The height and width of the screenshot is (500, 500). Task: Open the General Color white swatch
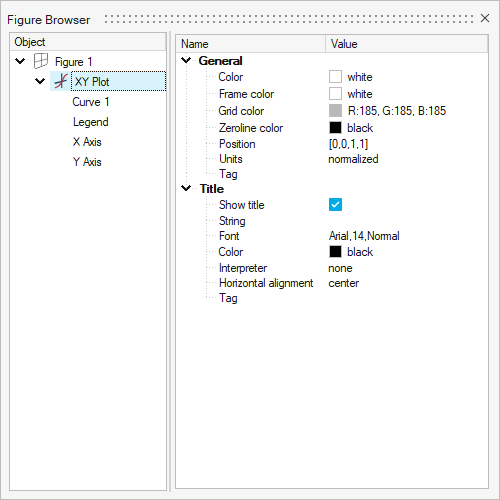pos(335,77)
